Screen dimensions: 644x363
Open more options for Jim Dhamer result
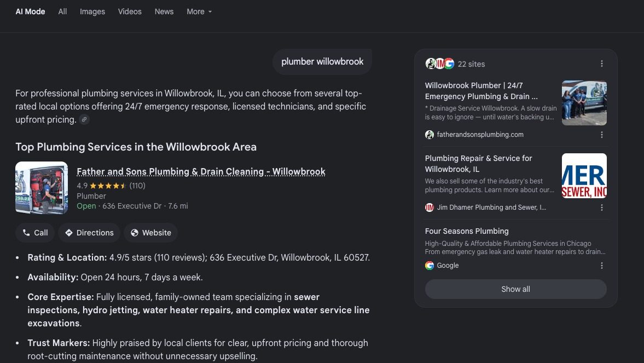(602, 208)
